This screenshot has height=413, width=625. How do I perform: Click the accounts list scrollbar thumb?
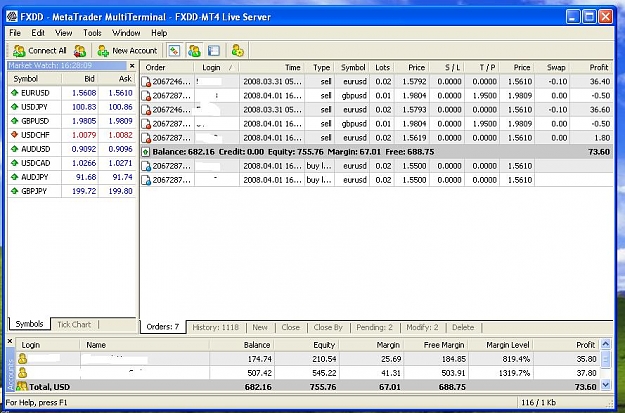[605, 360]
